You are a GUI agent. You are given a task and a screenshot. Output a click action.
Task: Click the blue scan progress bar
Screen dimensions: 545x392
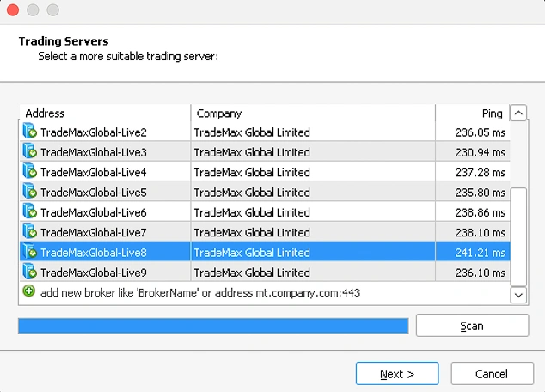213,326
